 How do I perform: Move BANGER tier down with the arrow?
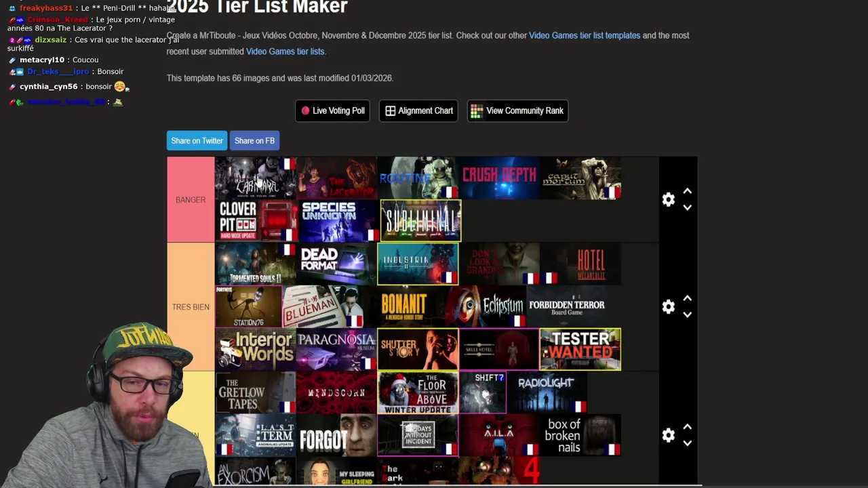pyautogui.click(x=687, y=207)
